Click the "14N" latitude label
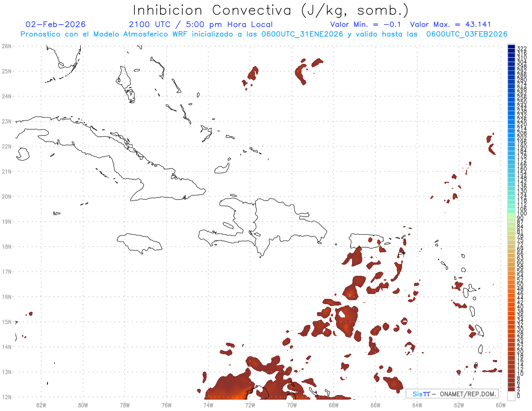This screenshot has height=411, width=532. [x=6, y=347]
